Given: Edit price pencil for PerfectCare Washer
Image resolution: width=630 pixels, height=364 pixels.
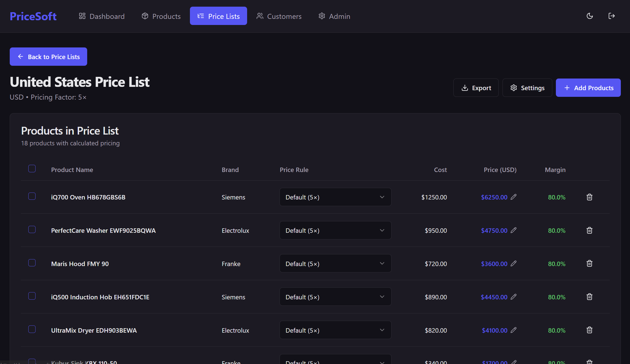Looking at the screenshot, I should [x=514, y=230].
